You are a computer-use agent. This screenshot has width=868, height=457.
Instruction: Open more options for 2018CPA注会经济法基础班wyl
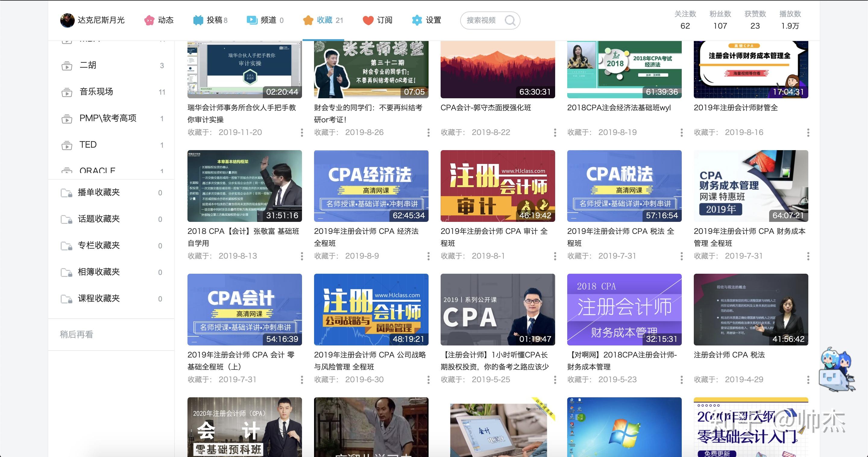point(682,132)
